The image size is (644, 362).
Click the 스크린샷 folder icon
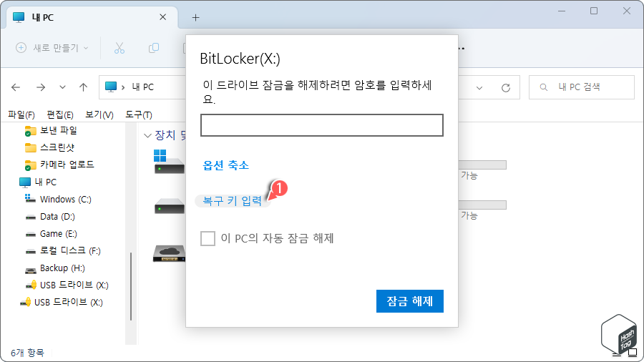click(x=30, y=147)
